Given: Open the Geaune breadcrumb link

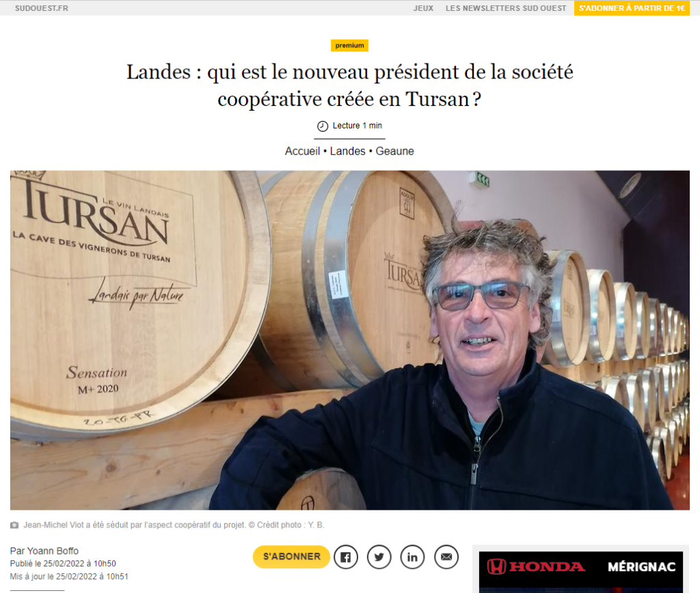Looking at the screenshot, I should click(394, 151).
